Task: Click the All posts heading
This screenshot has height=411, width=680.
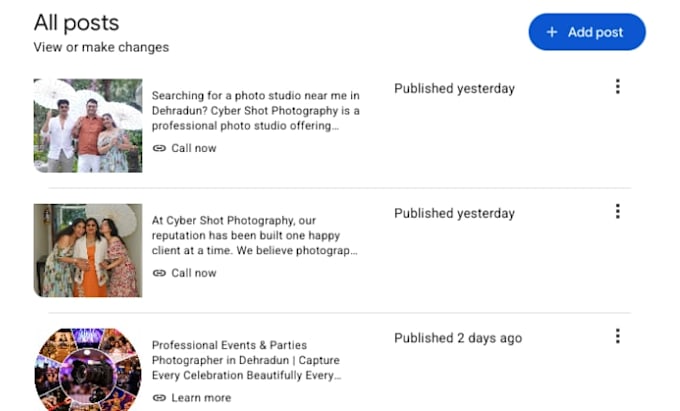Action: tap(76, 23)
